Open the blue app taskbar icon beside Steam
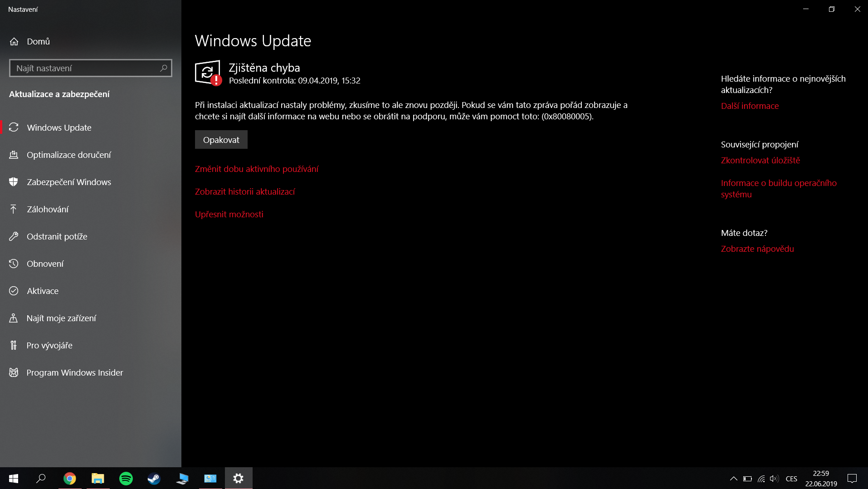This screenshot has width=868, height=489. [182, 478]
